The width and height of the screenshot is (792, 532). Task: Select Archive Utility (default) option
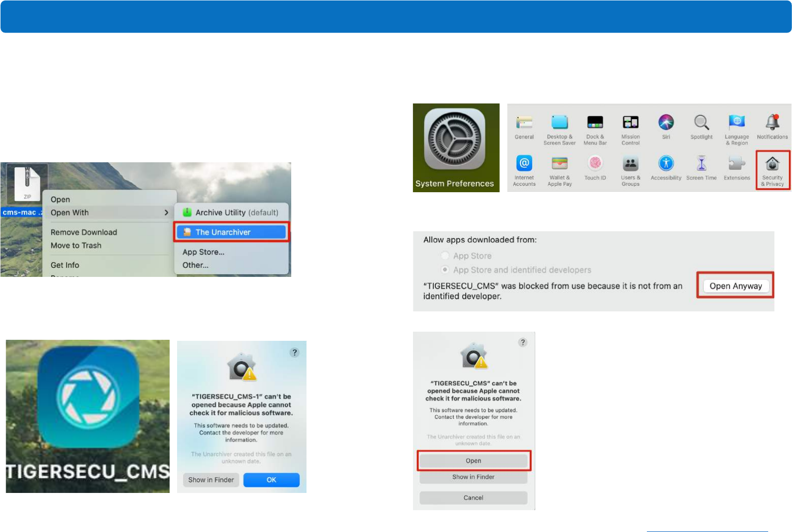231,212
